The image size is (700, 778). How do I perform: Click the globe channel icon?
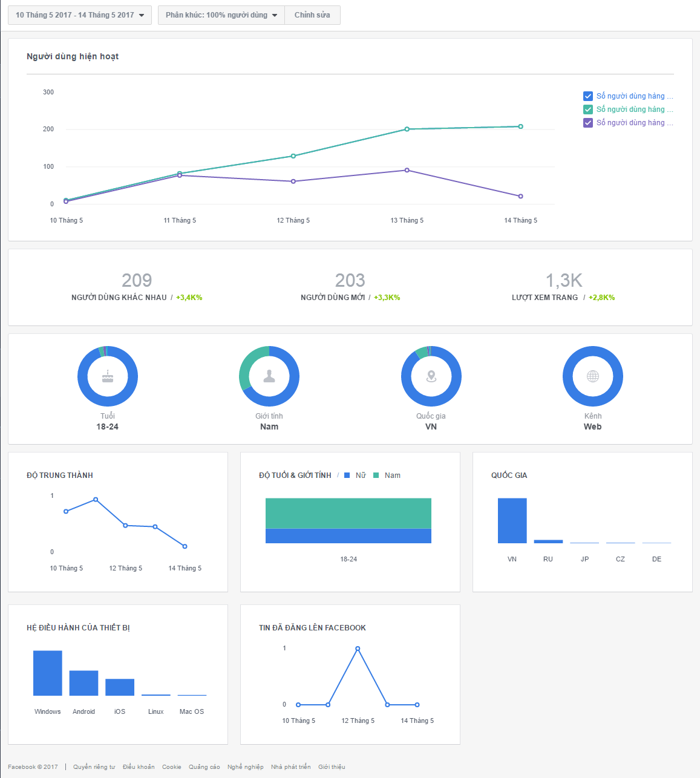click(593, 376)
